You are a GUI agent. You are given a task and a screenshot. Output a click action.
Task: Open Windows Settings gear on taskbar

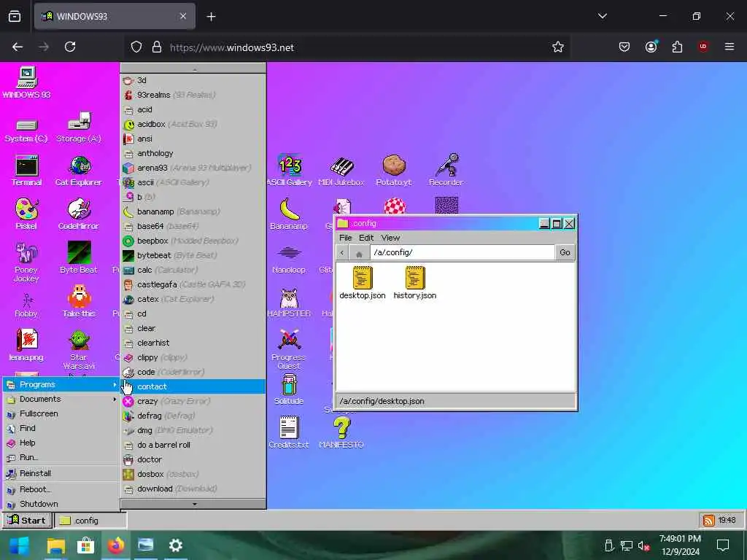[x=175, y=545]
